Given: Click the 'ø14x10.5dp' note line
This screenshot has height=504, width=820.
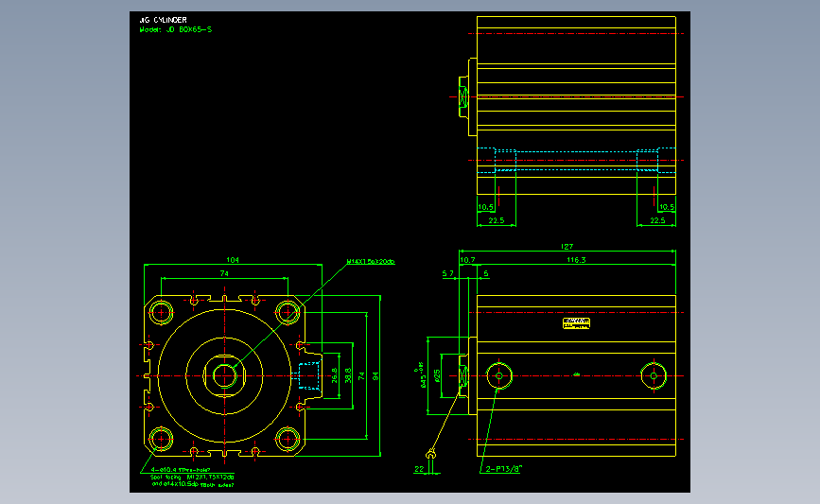Looking at the screenshot, I should pyautogui.click(x=192, y=485).
